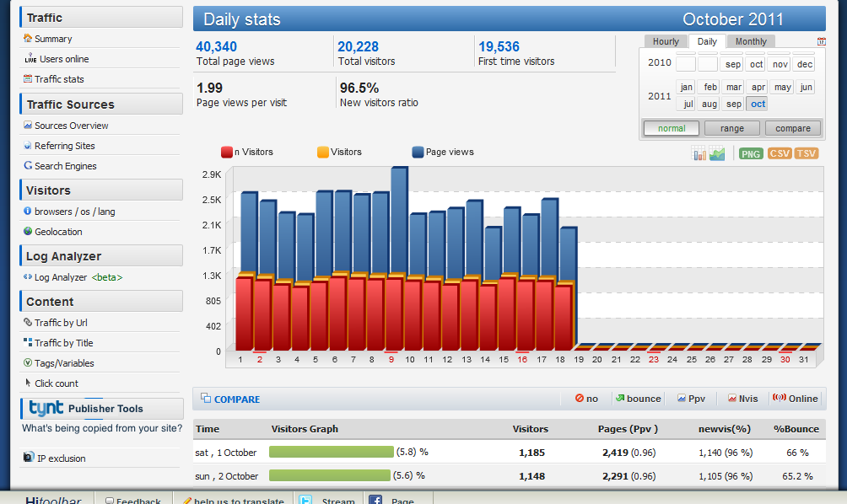Click the tallest bar for day 9
Screen dimensions: 847x504
point(400,222)
